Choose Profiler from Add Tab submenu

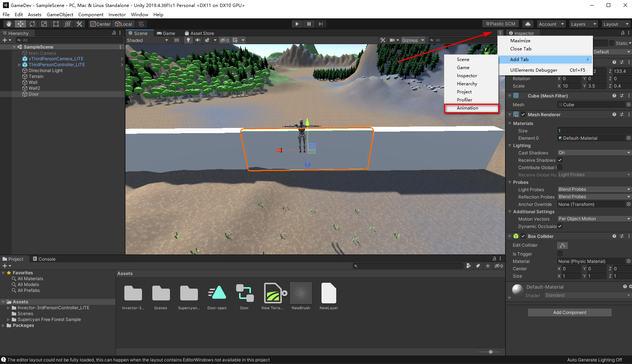click(471, 100)
